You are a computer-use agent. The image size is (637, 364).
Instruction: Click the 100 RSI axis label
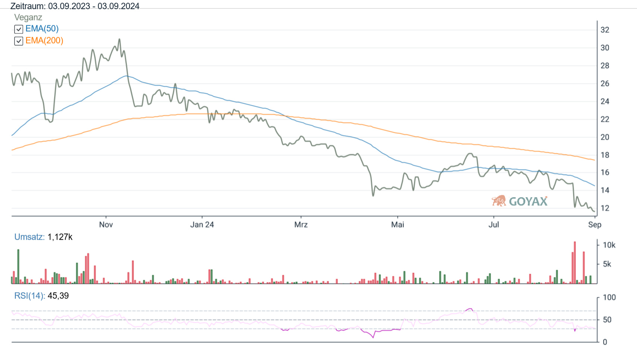(x=609, y=298)
